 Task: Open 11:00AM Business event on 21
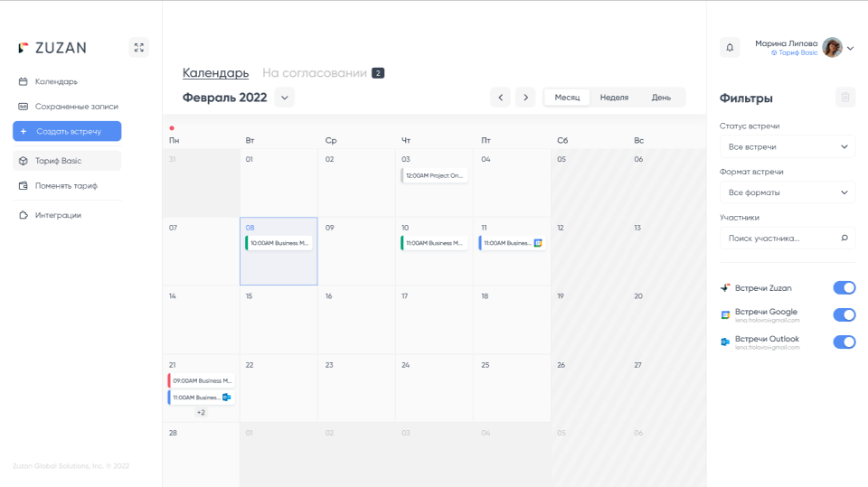(x=202, y=398)
